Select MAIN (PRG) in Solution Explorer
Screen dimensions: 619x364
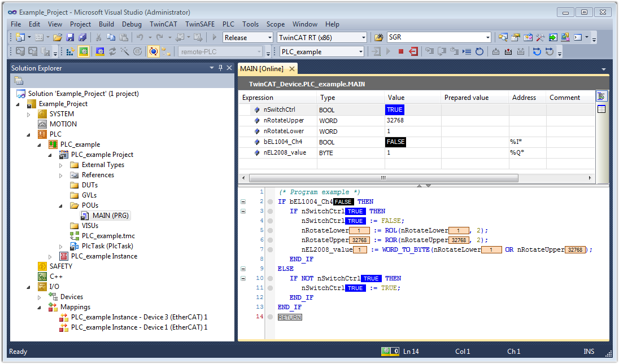pyautogui.click(x=111, y=216)
